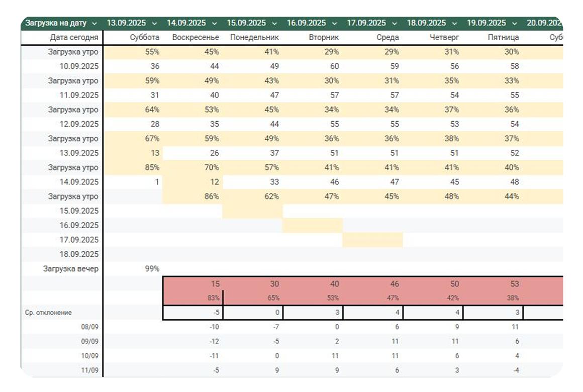Select the 'Ср. отклонение' row label

48,313
